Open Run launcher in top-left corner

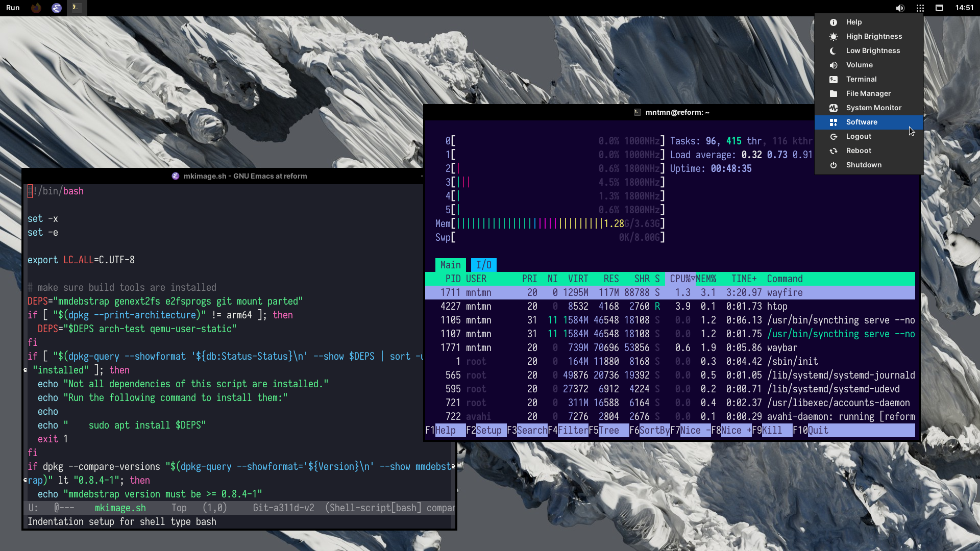[x=13, y=8]
